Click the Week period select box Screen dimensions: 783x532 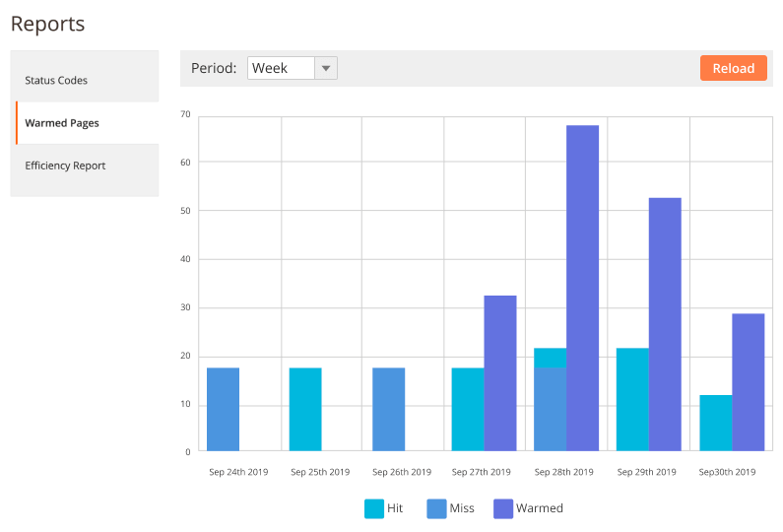tap(282, 68)
